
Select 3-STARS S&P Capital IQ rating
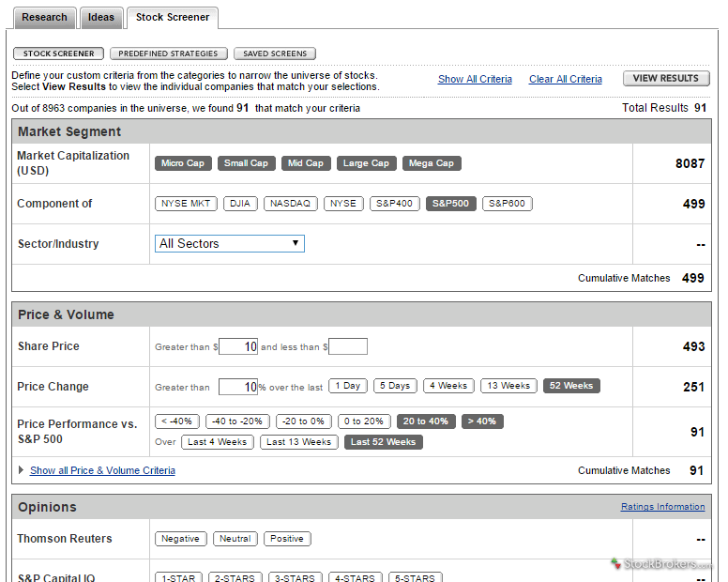(295, 577)
